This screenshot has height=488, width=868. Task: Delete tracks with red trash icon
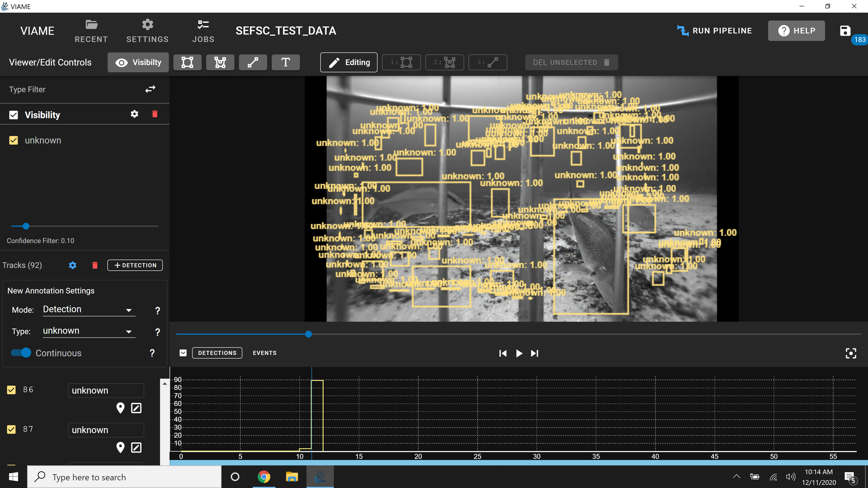pyautogui.click(x=95, y=265)
